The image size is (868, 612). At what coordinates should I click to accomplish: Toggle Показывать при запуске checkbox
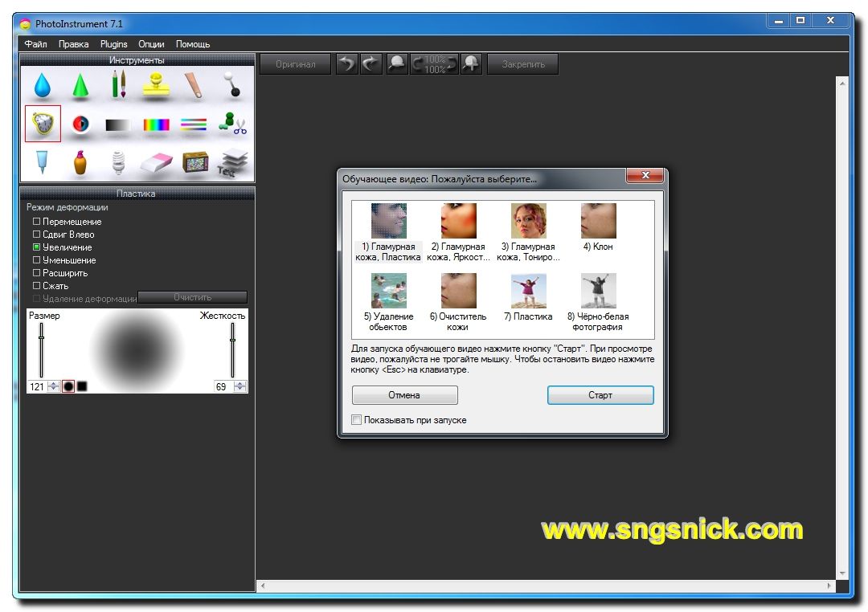pos(357,420)
